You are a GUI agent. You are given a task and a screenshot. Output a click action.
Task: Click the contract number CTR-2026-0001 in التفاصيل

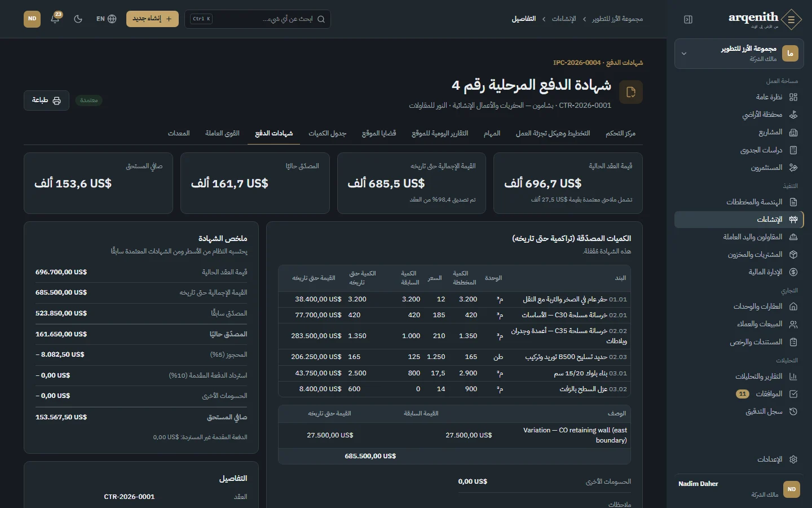tap(129, 497)
